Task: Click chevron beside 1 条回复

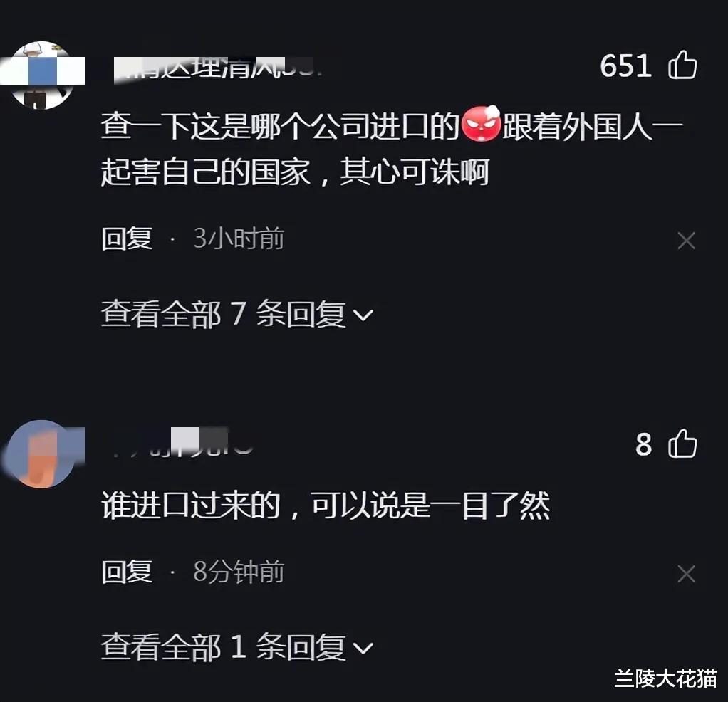Action: pyautogui.click(x=363, y=648)
